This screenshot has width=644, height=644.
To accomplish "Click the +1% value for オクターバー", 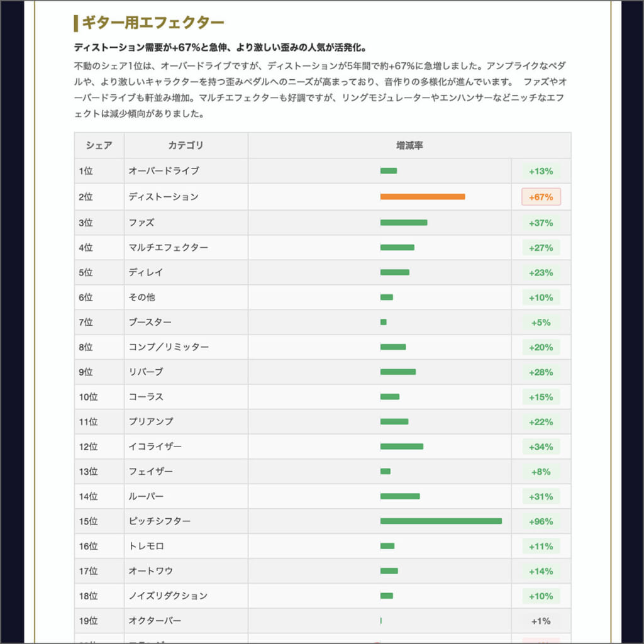I will [x=541, y=621].
